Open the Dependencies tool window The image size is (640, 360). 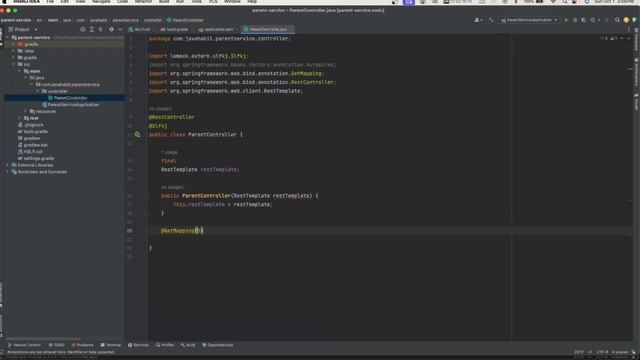(218, 345)
